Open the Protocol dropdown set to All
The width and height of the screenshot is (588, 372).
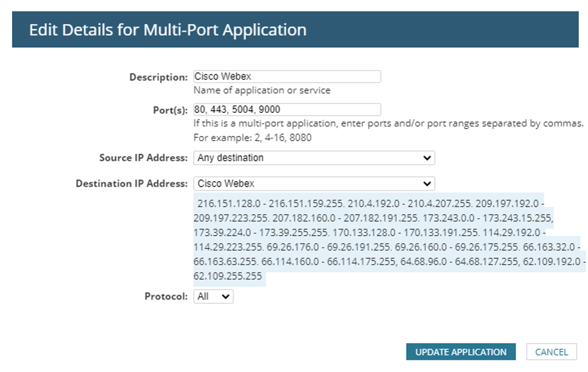[x=213, y=297]
